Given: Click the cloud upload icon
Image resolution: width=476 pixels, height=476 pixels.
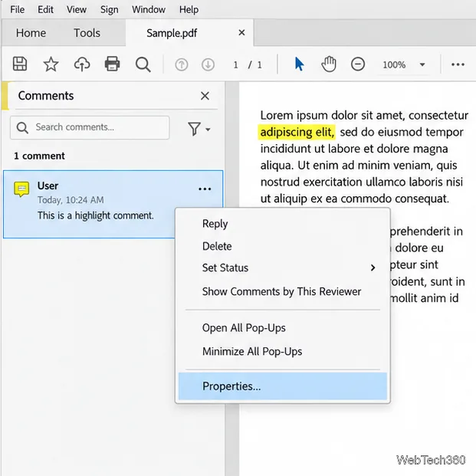Looking at the screenshot, I should 82,64.
